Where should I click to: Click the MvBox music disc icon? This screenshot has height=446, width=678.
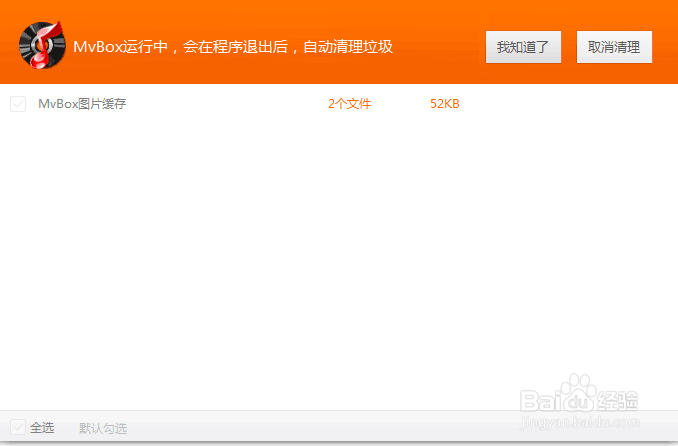click(x=42, y=45)
